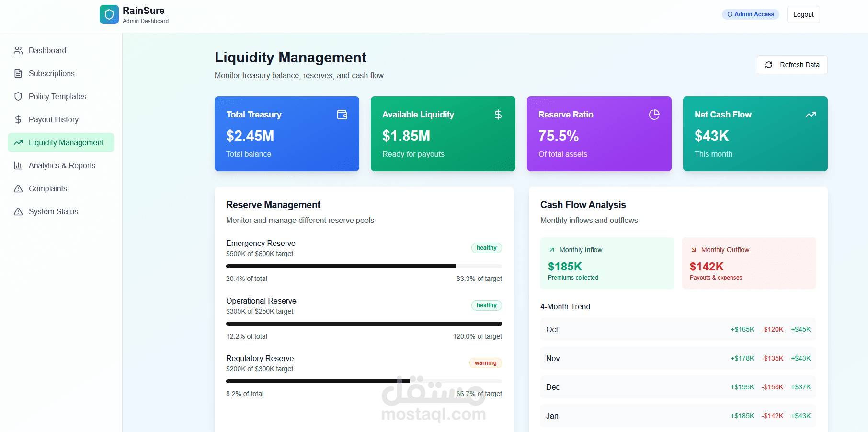
Task: Select the Total Treasury $2.45M card
Action: click(x=287, y=134)
